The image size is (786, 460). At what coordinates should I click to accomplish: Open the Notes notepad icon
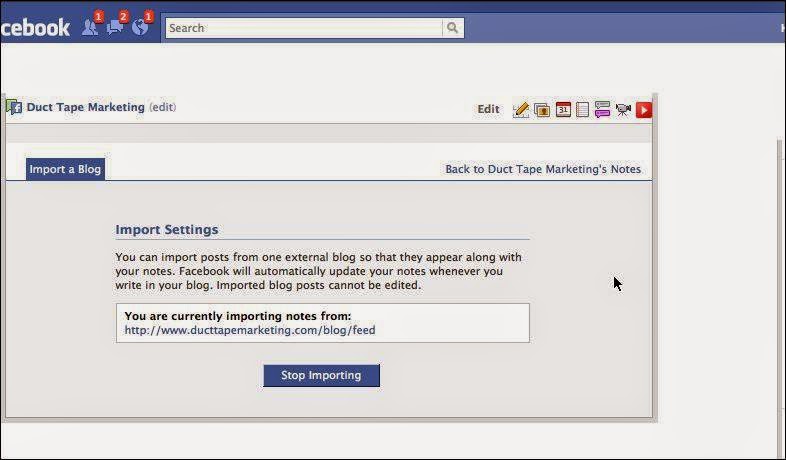coord(582,109)
